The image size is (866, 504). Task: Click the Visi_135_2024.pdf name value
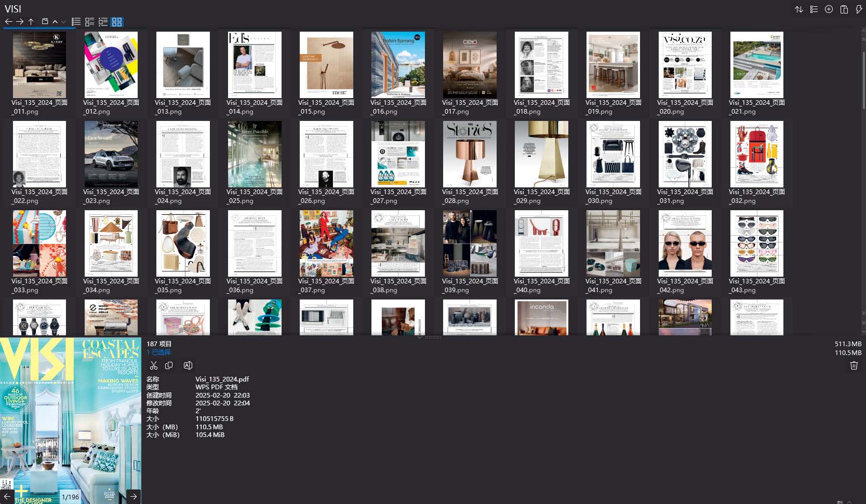[x=222, y=379]
